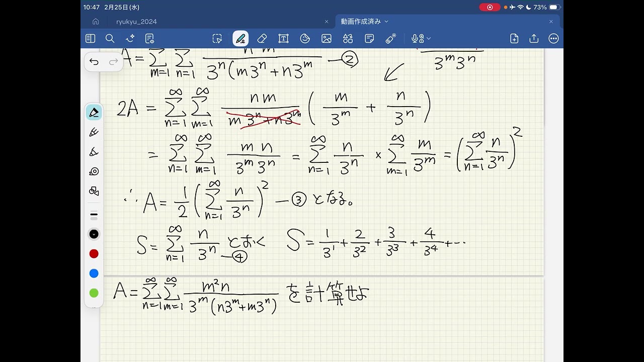Select the lasso selection tool
644x362 pixels.
coord(217,39)
